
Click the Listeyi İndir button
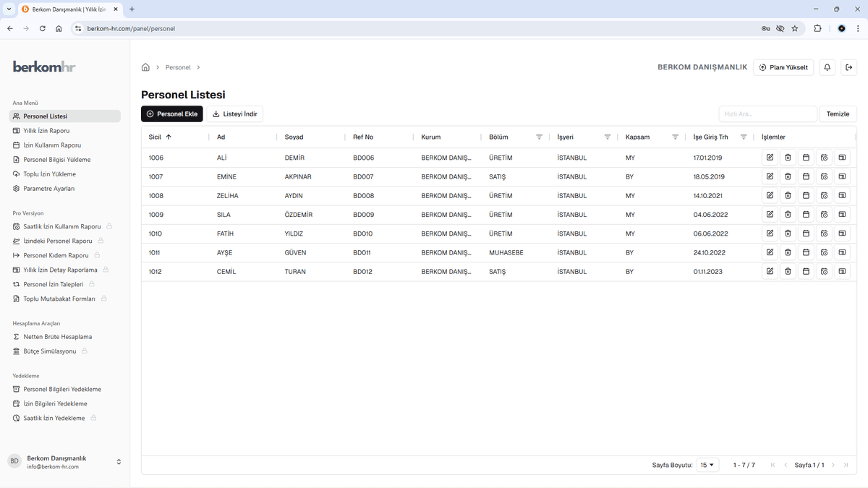tap(234, 114)
